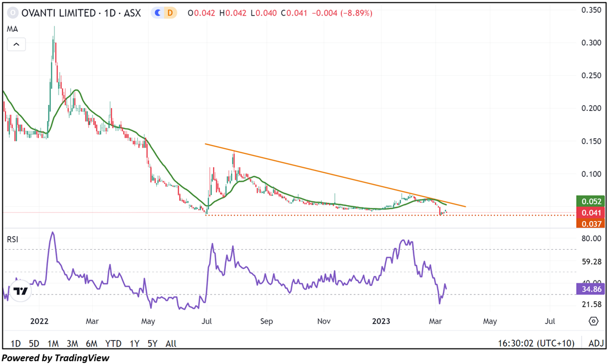Click the Sep time axis label
This screenshot has height=364, width=608.
pyautogui.click(x=267, y=322)
